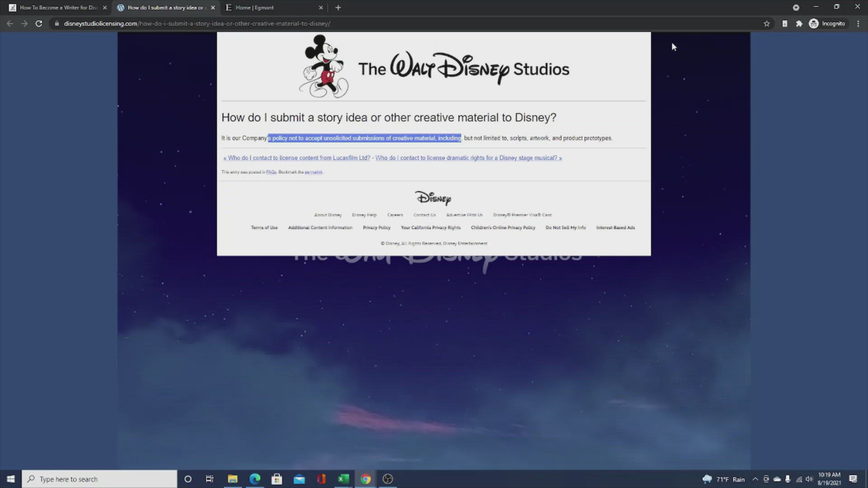Click the Chrome taskbar icon
The height and width of the screenshot is (488, 868).
(366, 479)
